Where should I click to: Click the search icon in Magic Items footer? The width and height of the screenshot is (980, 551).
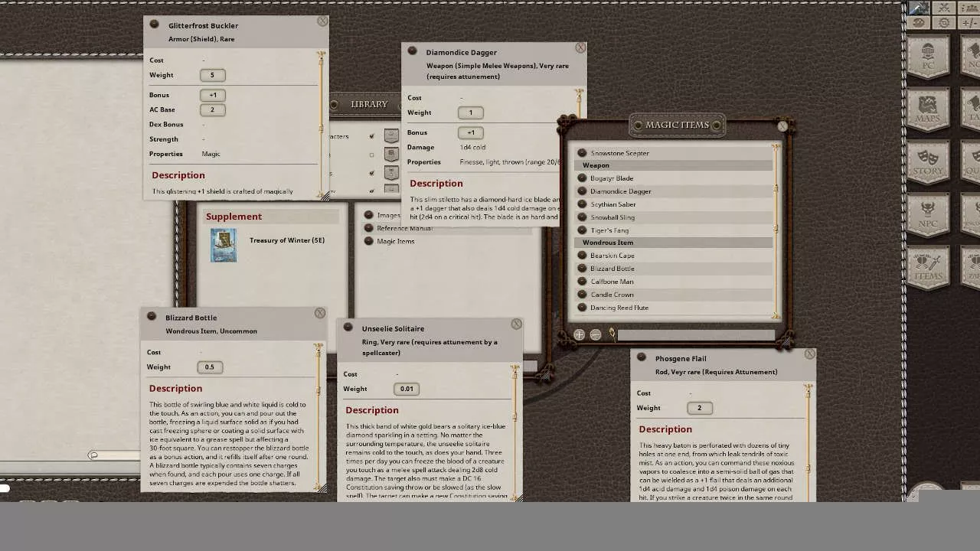pos(612,334)
